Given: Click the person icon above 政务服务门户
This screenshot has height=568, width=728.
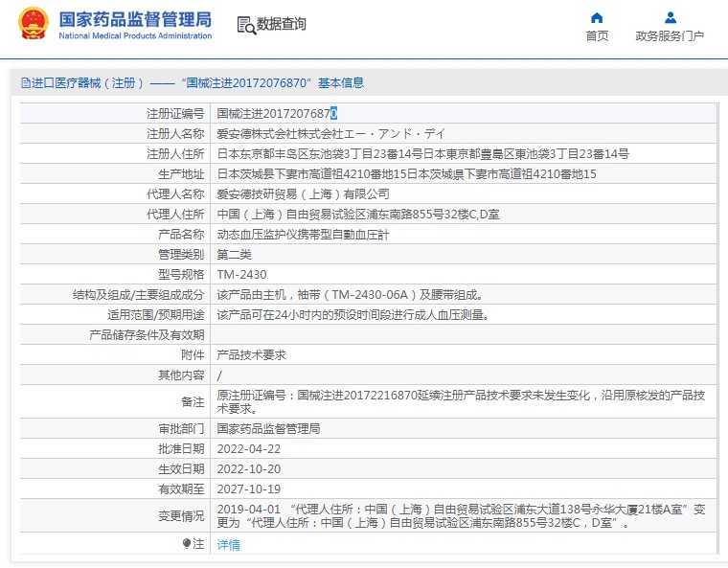Looking at the screenshot, I should 670,17.
